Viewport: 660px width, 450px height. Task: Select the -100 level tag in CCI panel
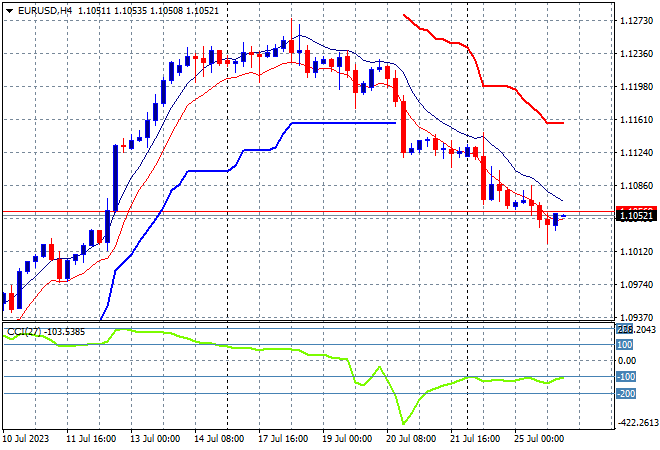[626, 377]
